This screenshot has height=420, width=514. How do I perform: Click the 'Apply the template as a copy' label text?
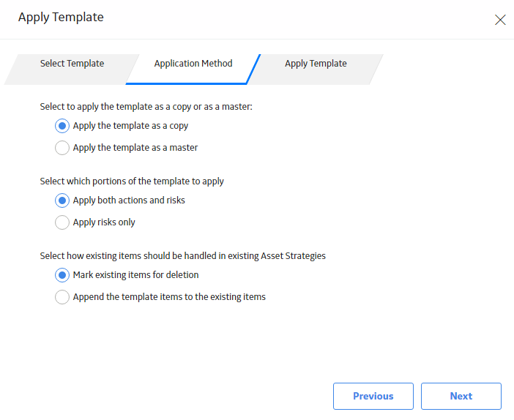pyautogui.click(x=130, y=126)
